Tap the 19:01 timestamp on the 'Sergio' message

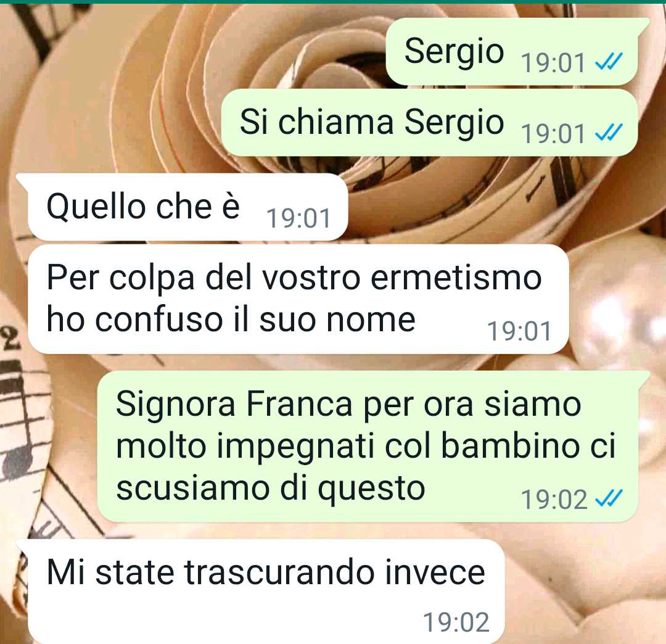click(553, 63)
